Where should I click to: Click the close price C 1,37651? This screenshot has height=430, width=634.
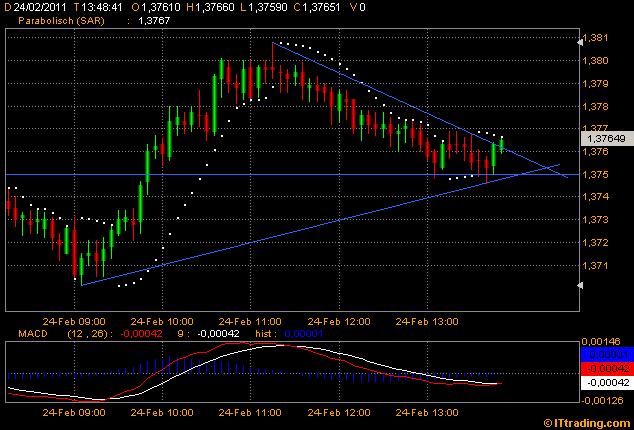tap(317, 7)
